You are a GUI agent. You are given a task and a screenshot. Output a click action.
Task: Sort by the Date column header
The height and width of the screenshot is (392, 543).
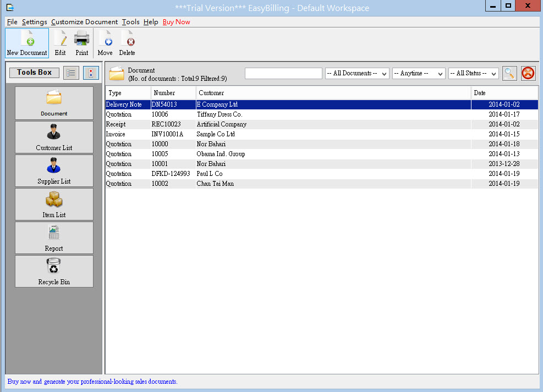click(504, 93)
